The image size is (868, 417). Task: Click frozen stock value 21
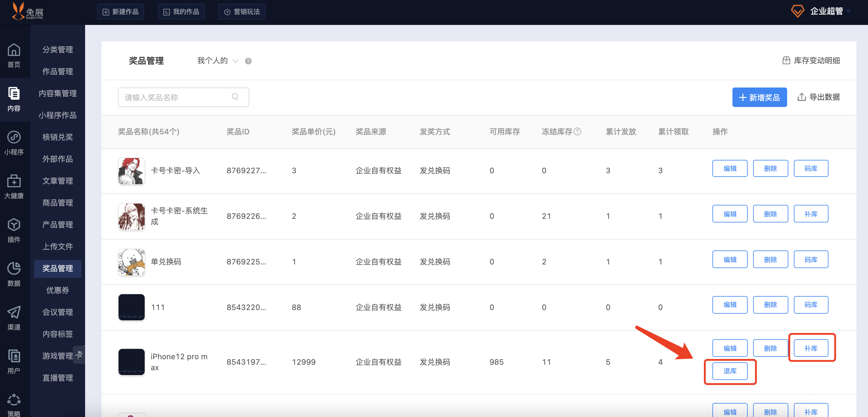point(546,216)
